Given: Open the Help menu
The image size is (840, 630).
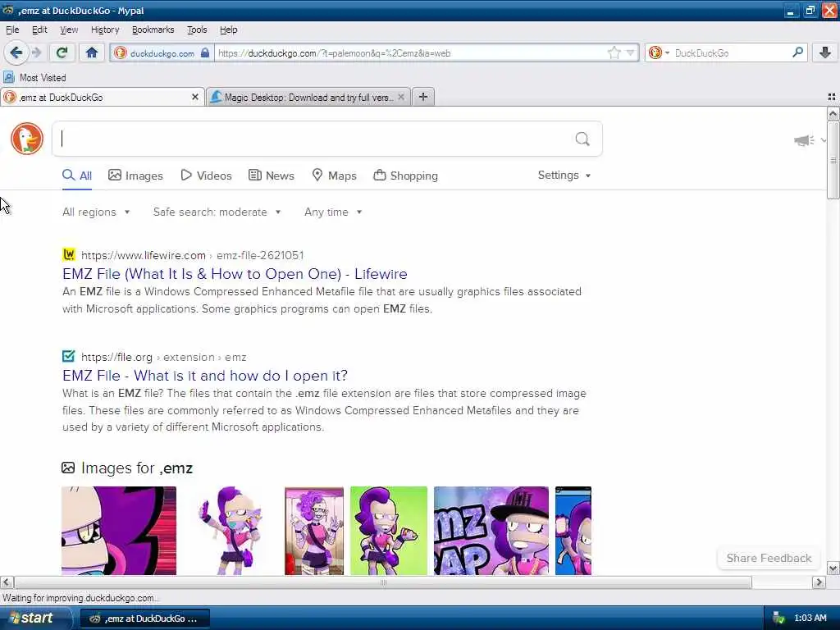Looking at the screenshot, I should point(228,30).
